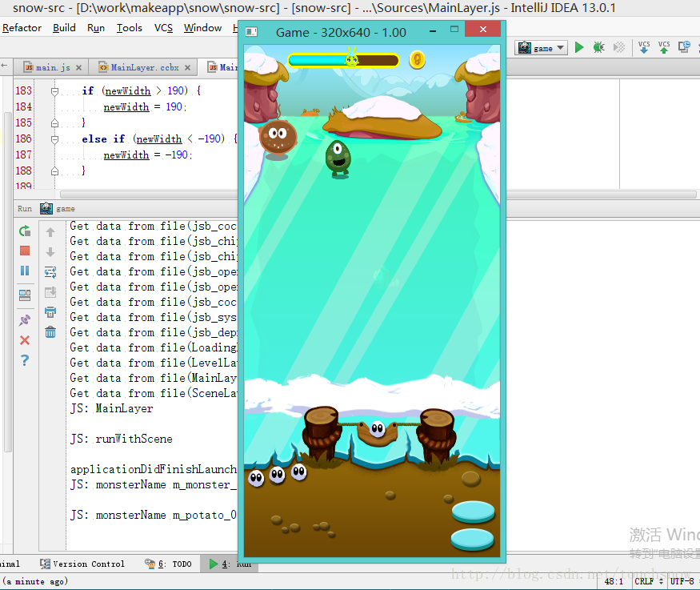The width and height of the screenshot is (700, 590).
Task: Click the 'game' tab in the Run panel
Action: point(58,209)
